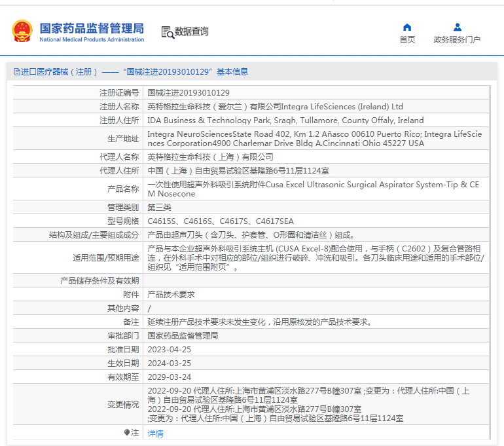Open 政务服务门户 portal link
504x446 pixels.
[x=457, y=39]
